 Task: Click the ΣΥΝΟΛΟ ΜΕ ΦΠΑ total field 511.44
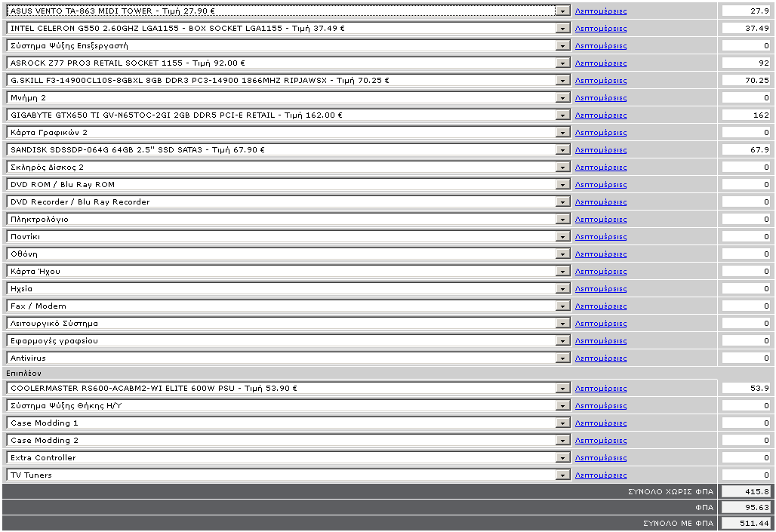tap(746, 523)
